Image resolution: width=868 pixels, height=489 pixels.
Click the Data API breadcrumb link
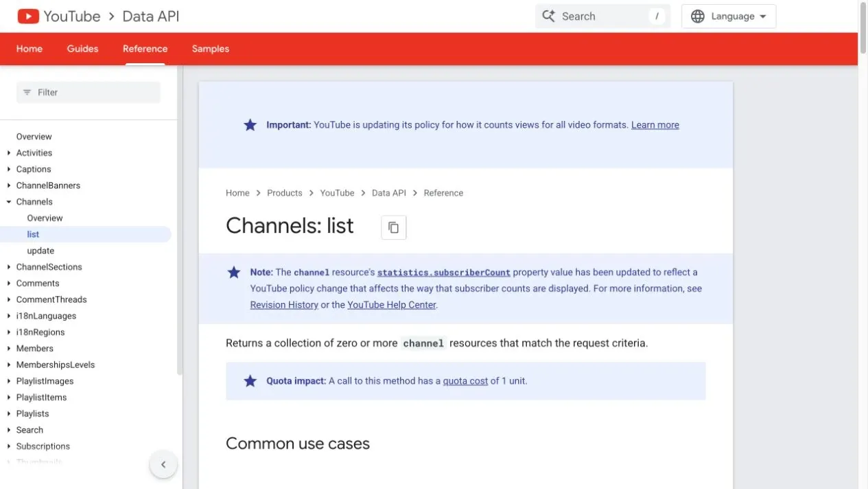click(389, 193)
